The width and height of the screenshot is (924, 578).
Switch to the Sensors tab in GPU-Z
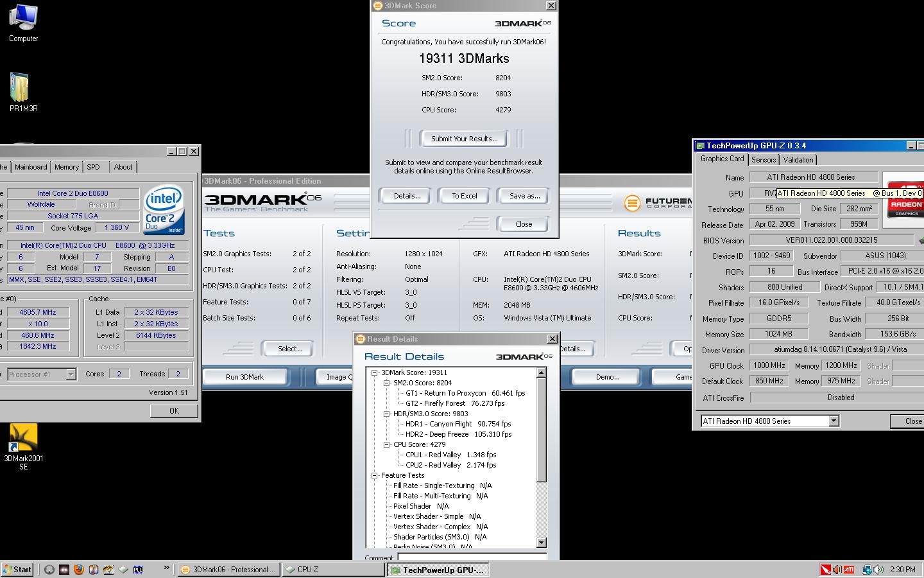click(x=764, y=160)
